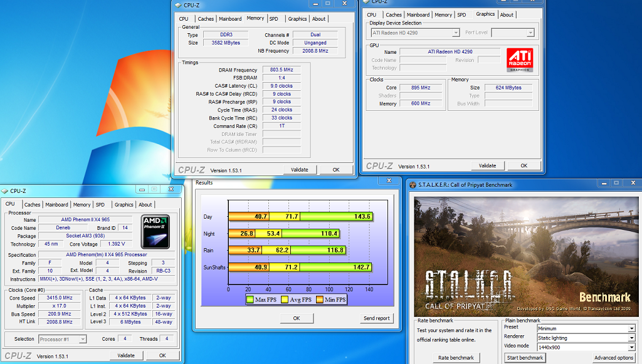This screenshot has height=364, width=642.
Task: Switch to the SPD tab in the Timings window
Action: click(274, 19)
